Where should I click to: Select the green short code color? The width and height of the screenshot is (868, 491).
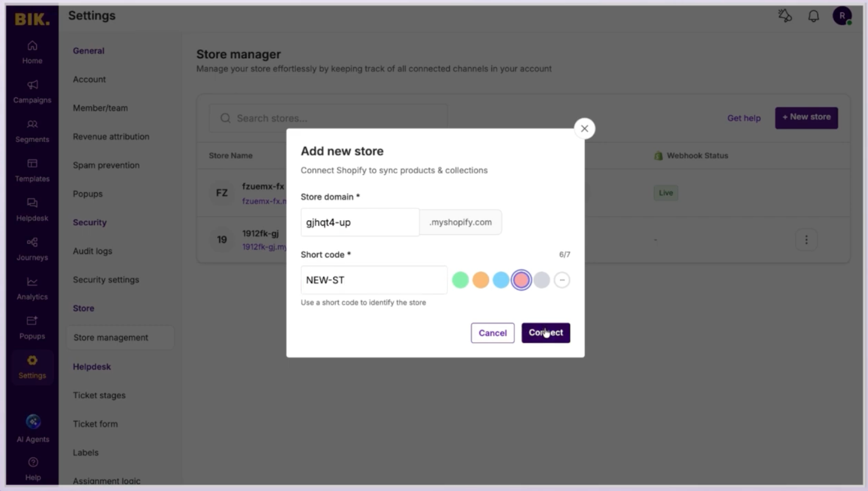tap(460, 280)
